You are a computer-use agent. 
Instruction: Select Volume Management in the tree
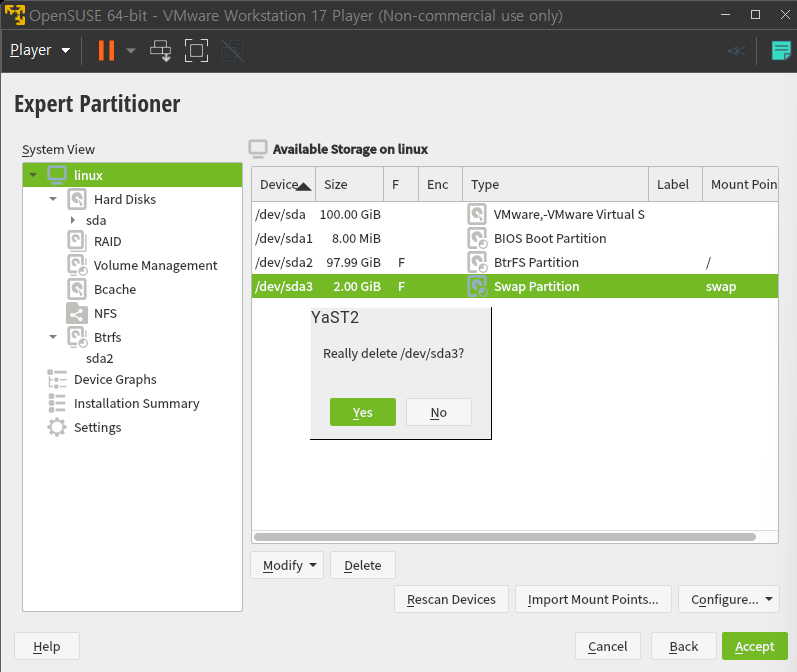[x=155, y=265]
